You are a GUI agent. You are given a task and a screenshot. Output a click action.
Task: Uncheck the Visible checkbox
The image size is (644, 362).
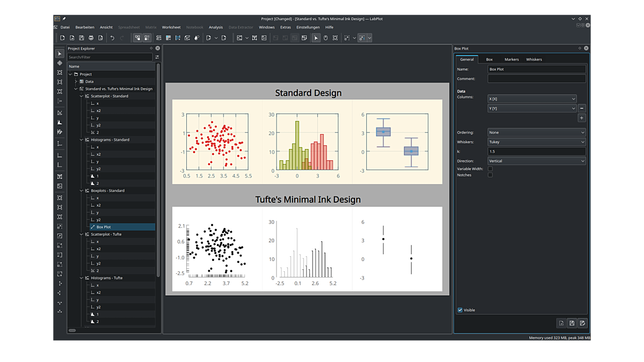(460, 310)
